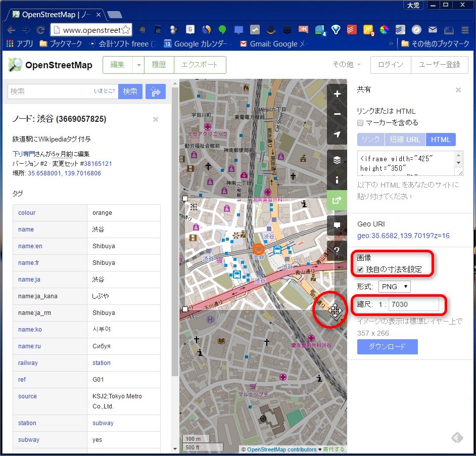Image resolution: width=476 pixels, height=456 pixels.
Task: Zoom out with the map minus button
Action: 337,114
